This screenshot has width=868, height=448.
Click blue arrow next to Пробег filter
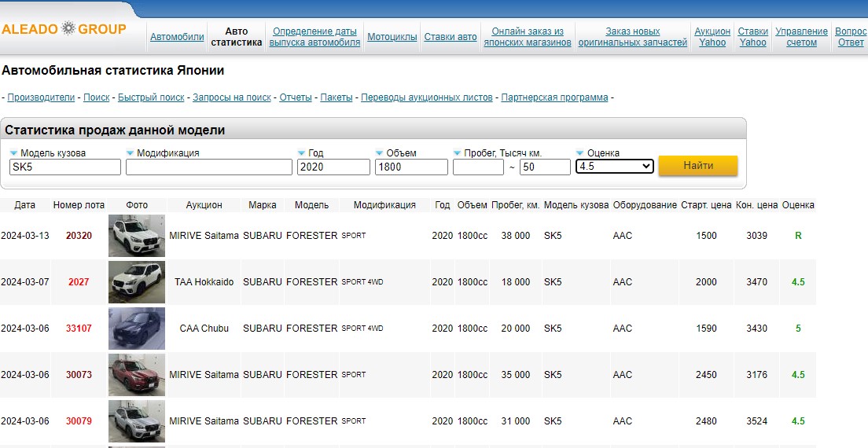(x=458, y=153)
